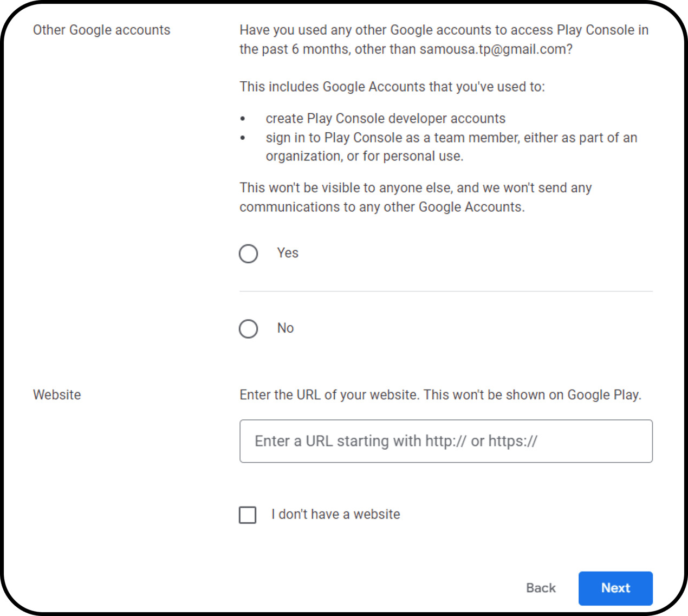Answer Yes to other Google accounts question

point(248,254)
